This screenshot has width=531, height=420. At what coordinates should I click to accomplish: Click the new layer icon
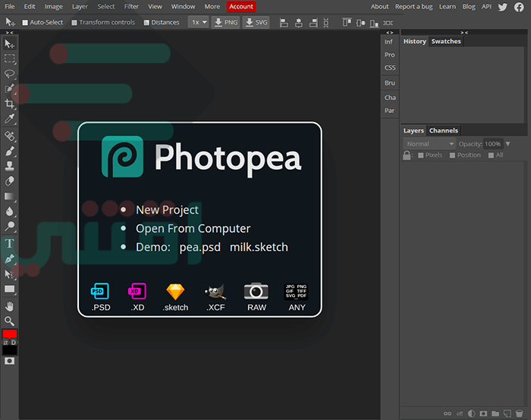coord(507,414)
